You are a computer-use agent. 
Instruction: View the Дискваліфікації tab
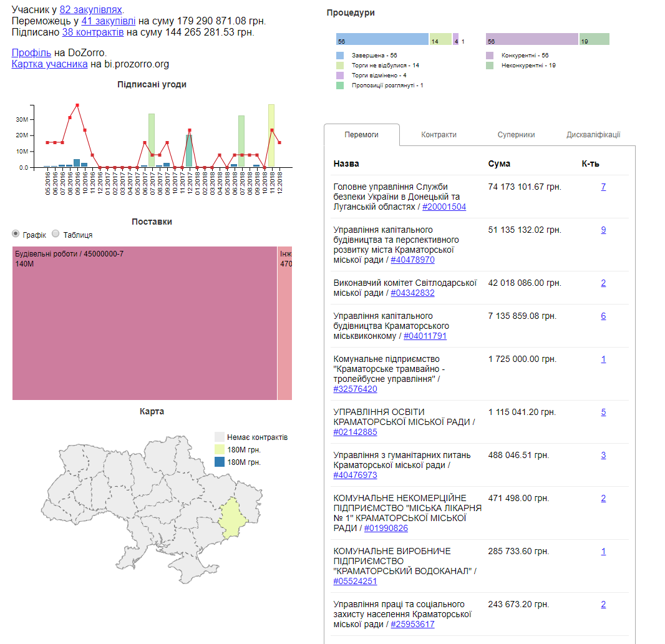(595, 135)
